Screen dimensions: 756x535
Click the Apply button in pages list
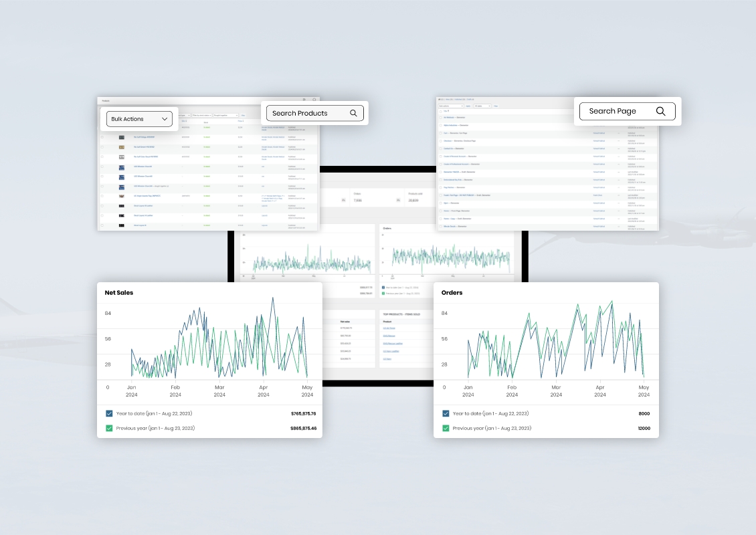[x=468, y=106]
